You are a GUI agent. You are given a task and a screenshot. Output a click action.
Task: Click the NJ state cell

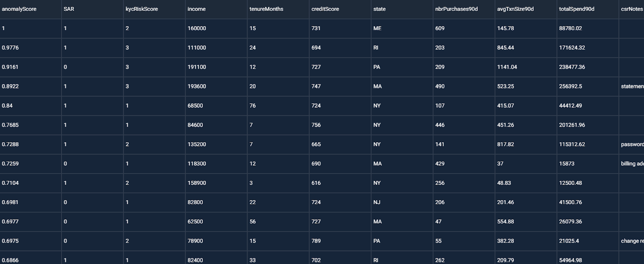402,202
